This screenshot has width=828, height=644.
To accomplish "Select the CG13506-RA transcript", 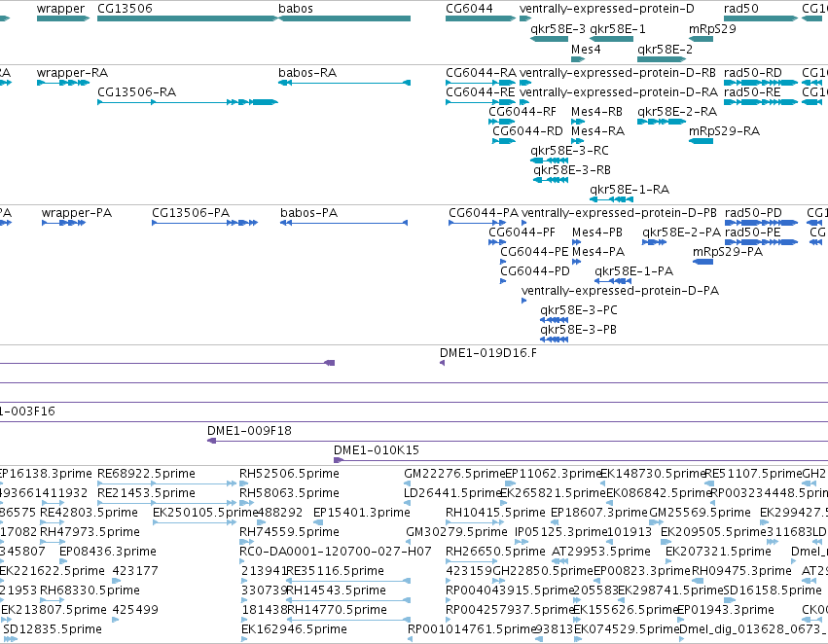I will pos(188,102).
